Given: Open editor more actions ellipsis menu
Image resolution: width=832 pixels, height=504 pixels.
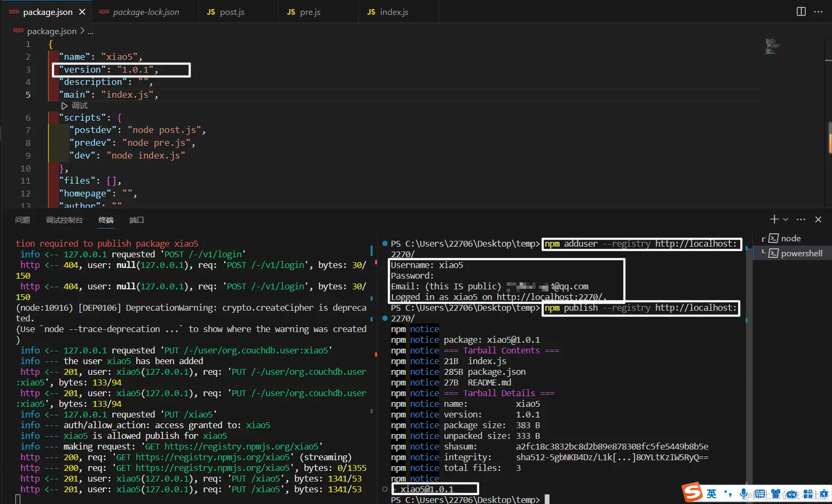Looking at the screenshot, I should tap(818, 12).
